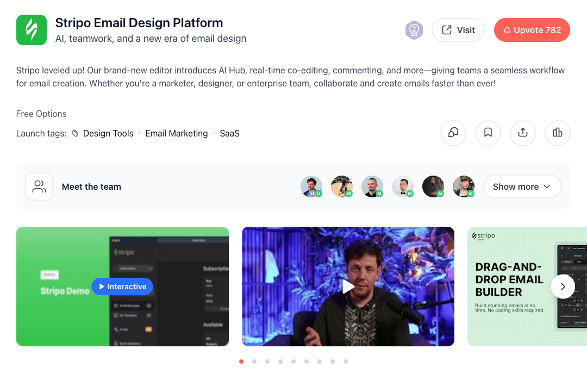Screen dimensions: 587x392
Task: Advance the carousel using the right chevron
Action: (564, 287)
